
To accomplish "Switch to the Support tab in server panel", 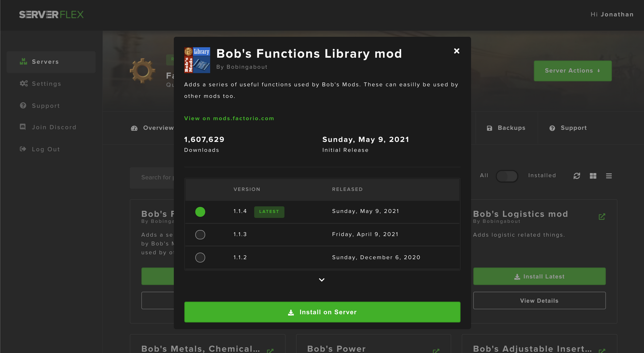I will click(568, 128).
